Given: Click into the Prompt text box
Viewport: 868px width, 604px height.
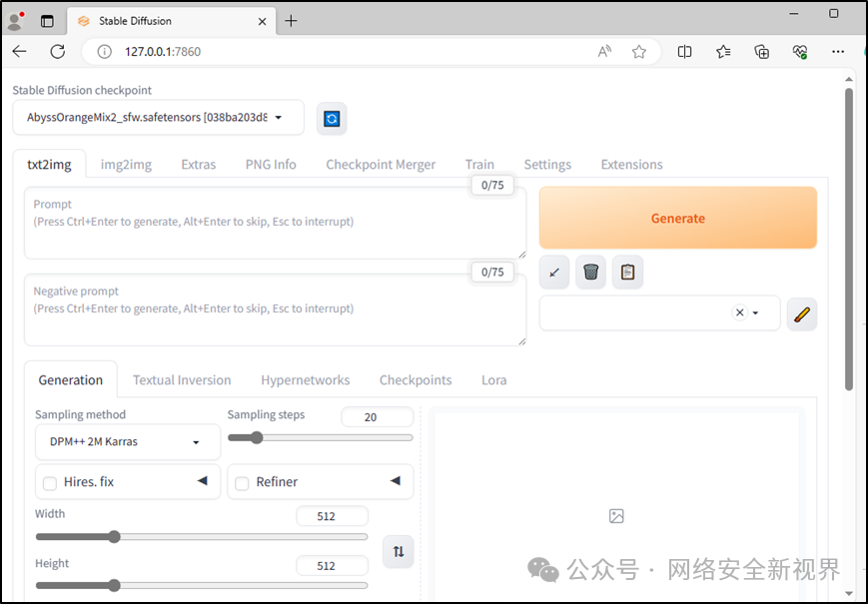Looking at the screenshot, I should (x=275, y=223).
